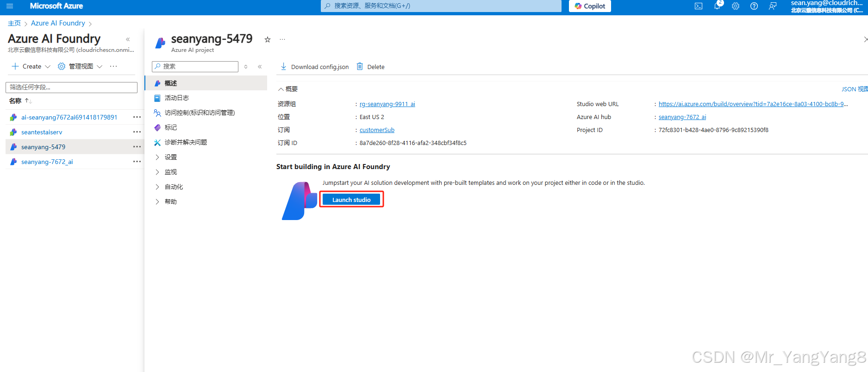Click the account name sean.yang@cloudrich
Viewport: 868px width, 372px height.
(827, 3)
